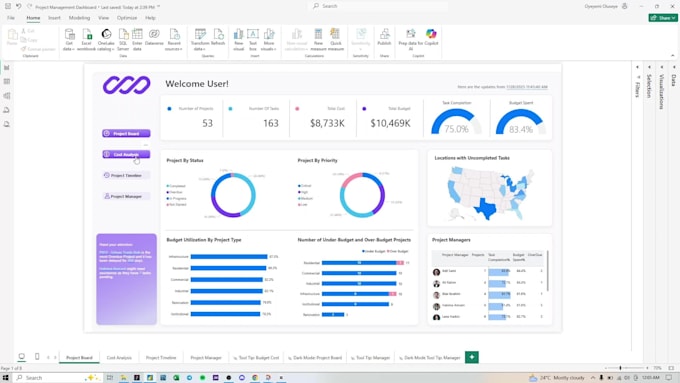Open the bottom icon in the left view sidebar
Image resolution: width=680 pixels, height=383 pixels.
(x=7, y=124)
